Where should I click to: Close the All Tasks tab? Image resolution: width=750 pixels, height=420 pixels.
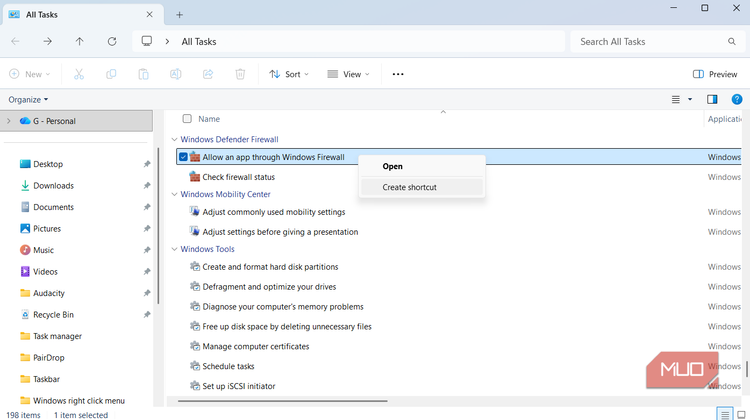[150, 14]
